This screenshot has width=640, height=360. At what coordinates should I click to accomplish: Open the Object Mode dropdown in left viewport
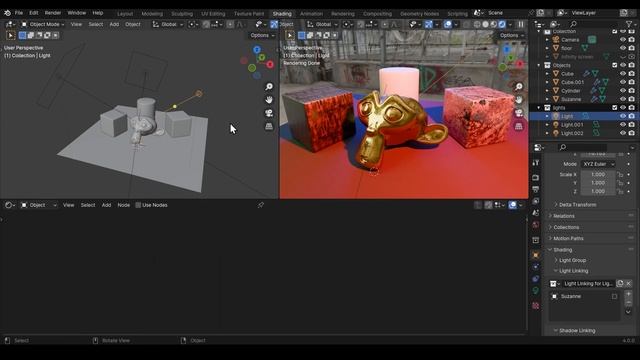pos(42,24)
